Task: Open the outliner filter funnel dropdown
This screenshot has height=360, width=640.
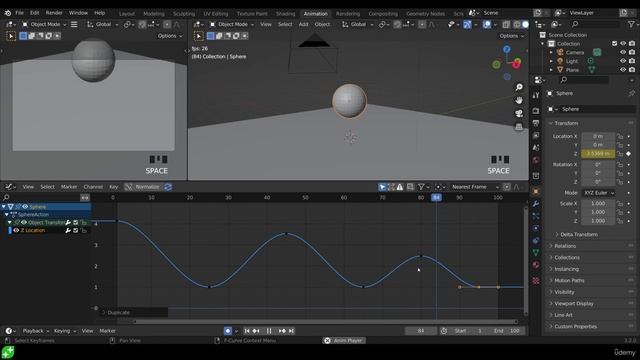Action: point(632,24)
